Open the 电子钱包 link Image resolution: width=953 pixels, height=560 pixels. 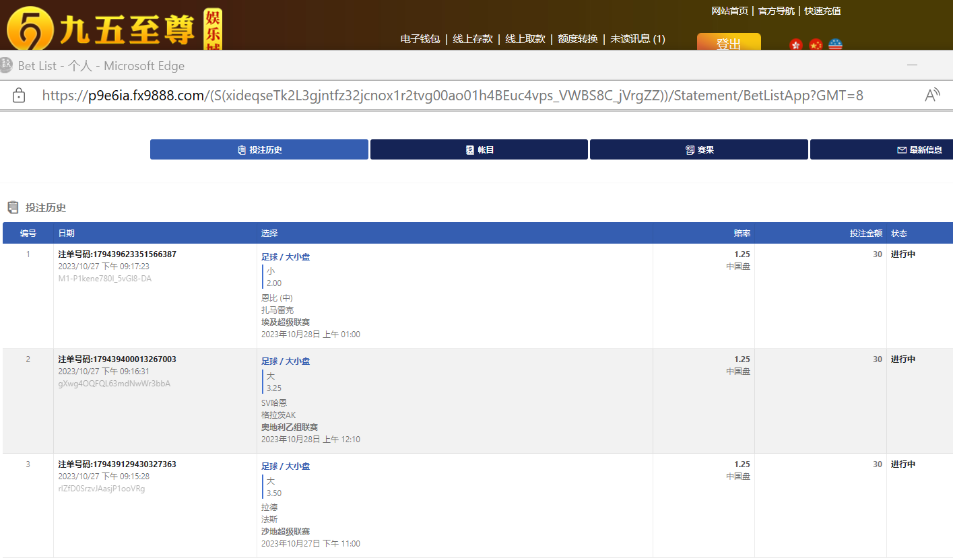pyautogui.click(x=420, y=39)
